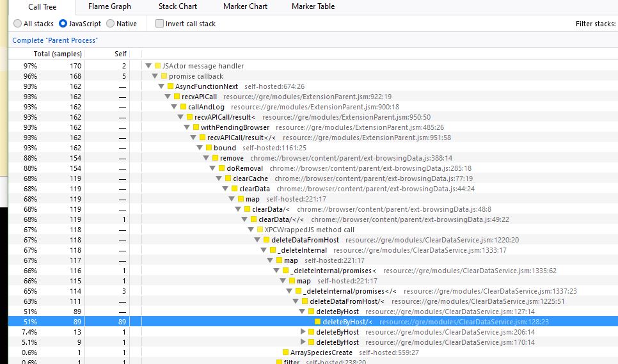Screen dimensions: 618x364
Task: Switch to the Marker Table tab
Action: [313, 6]
